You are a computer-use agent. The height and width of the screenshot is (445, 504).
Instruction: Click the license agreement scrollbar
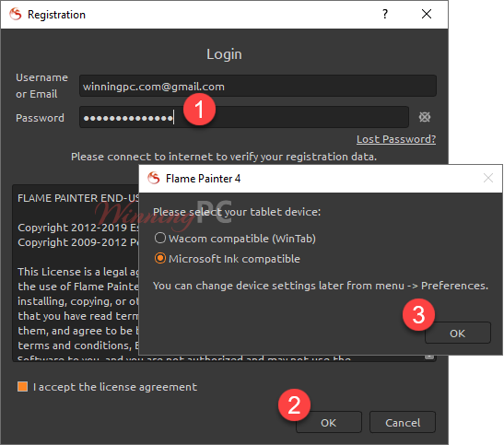coord(430,356)
